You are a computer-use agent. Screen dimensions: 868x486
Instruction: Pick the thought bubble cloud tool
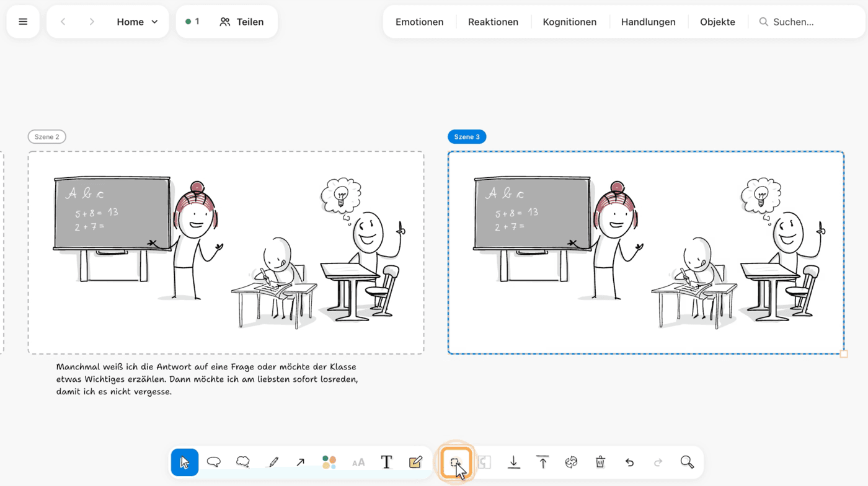point(243,462)
